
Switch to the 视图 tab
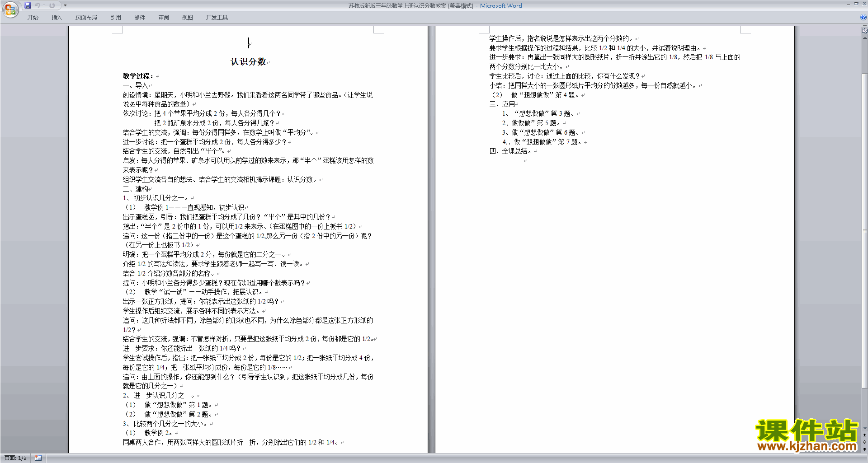[x=188, y=17]
